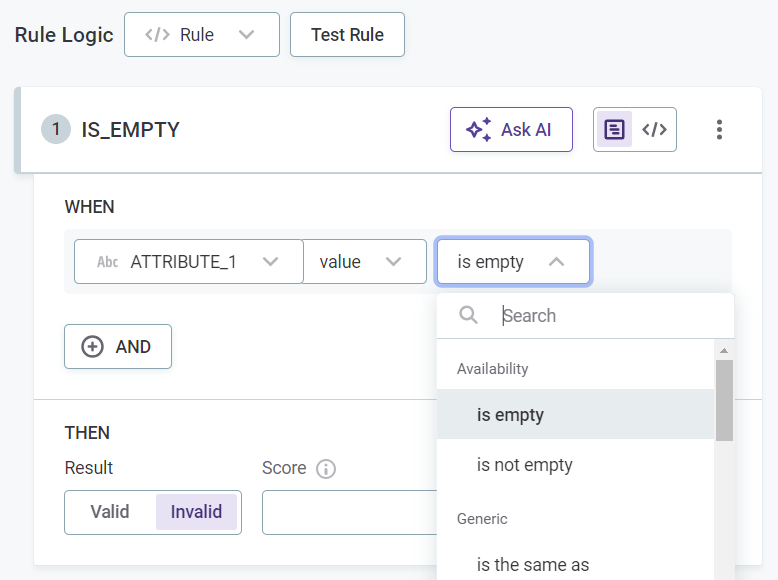Choose the 'is the same as' option
778x580 pixels.
pyautogui.click(x=533, y=565)
